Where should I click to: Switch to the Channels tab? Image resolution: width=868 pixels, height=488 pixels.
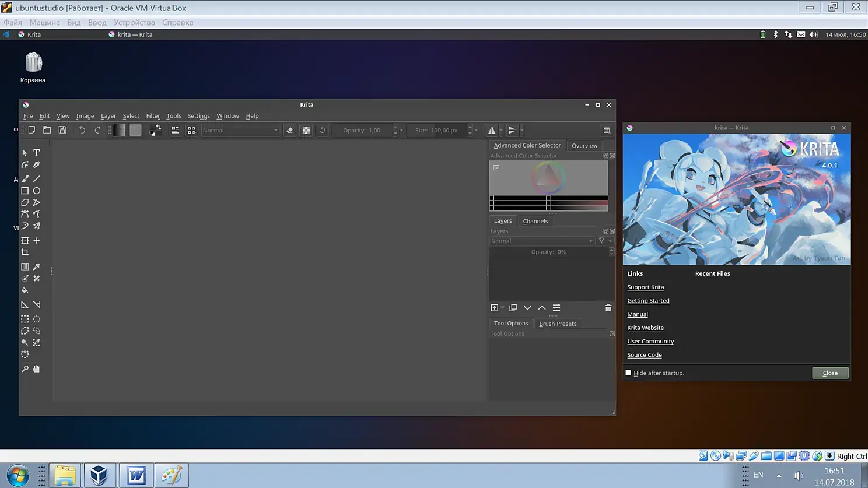tap(535, 221)
